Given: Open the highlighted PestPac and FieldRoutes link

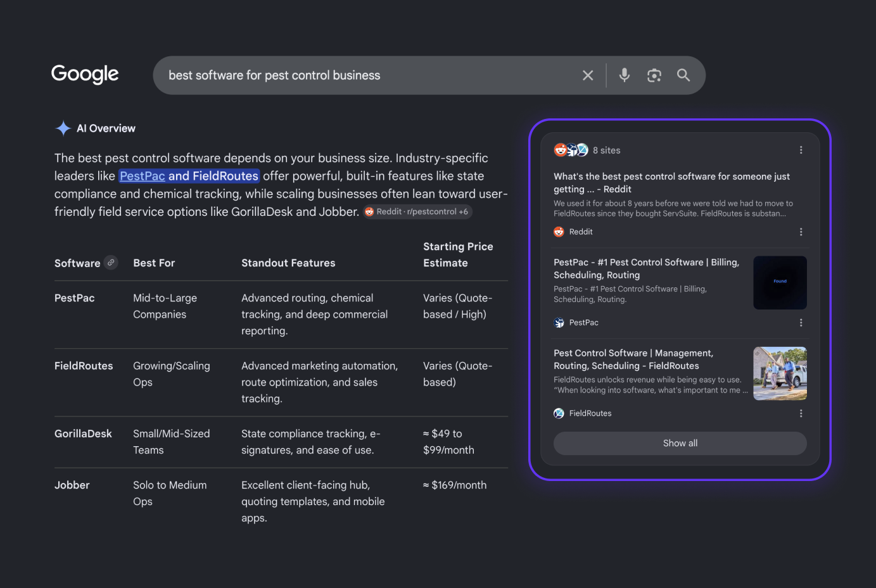Looking at the screenshot, I should click(189, 176).
